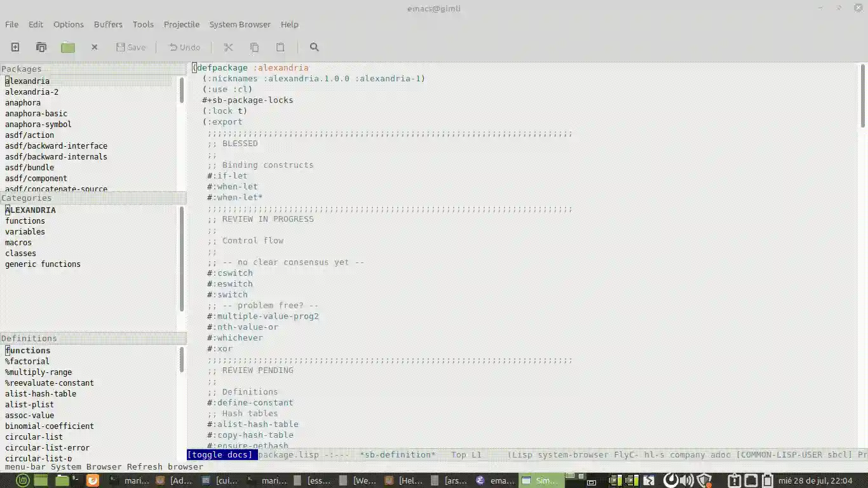Paste from the clipboard toolbar icon
Viewport: 868px width, 488px height.
pos(280,47)
